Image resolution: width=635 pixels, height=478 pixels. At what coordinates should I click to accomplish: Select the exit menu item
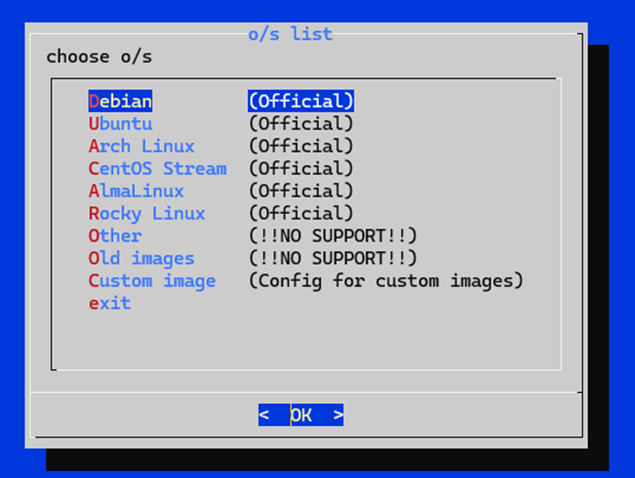tap(110, 303)
